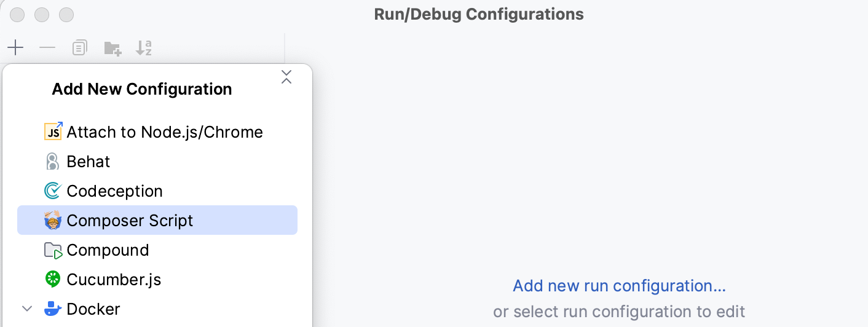Select Composer Script from the list
The height and width of the screenshot is (327, 868).
[130, 221]
